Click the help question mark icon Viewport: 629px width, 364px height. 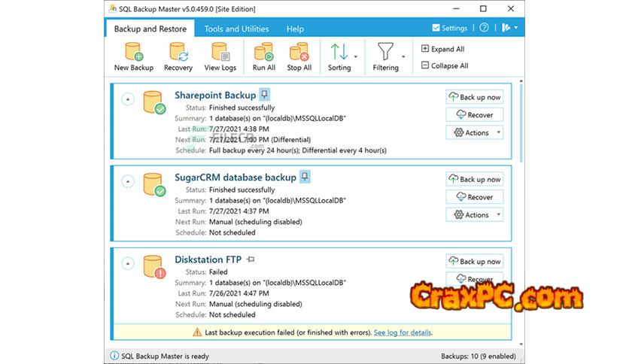click(485, 28)
